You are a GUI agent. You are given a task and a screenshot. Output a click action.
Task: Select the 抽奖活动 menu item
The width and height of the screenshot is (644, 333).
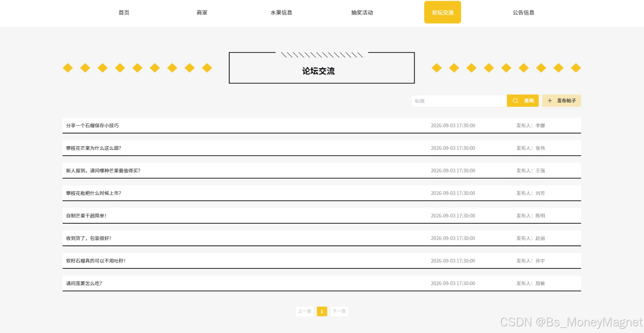pos(362,13)
